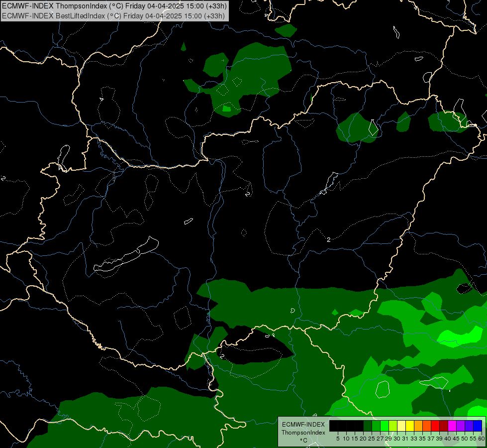This screenshot has height=448, width=487.
Task: Click the ThompsonIndex label in the legend
Action: point(303,433)
